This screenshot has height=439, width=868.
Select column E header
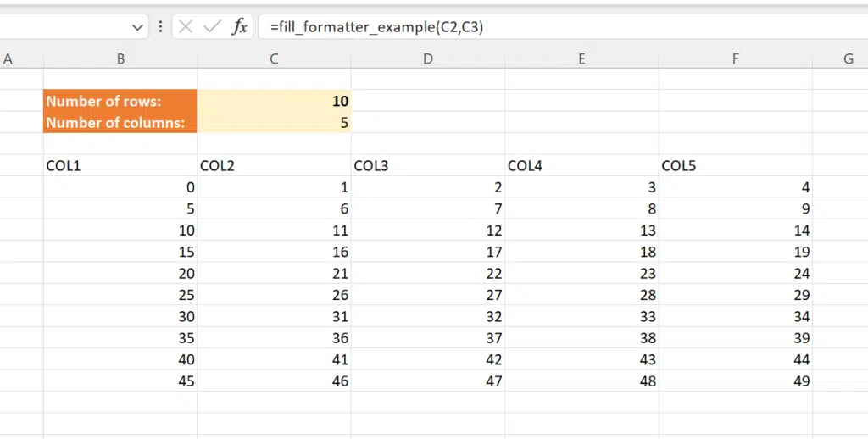[581, 59]
